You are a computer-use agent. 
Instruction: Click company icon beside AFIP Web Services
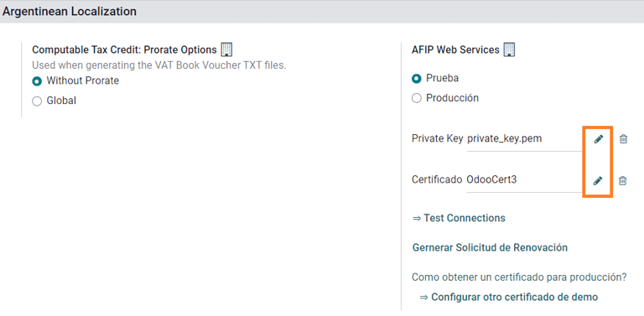pos(509,49)
